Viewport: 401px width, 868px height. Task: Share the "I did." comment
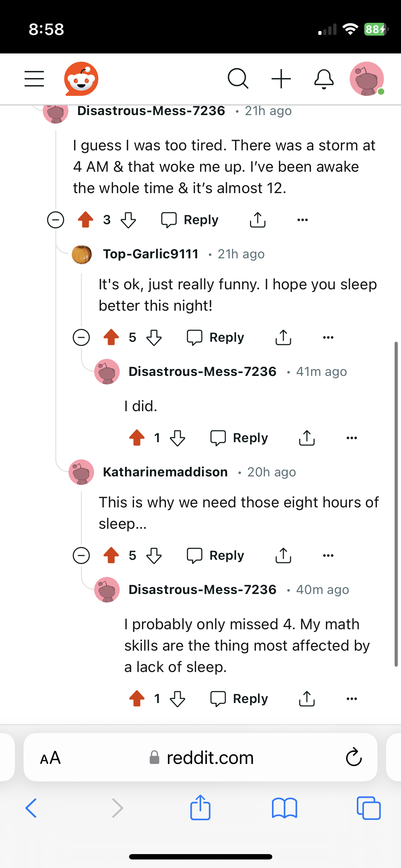307,438
